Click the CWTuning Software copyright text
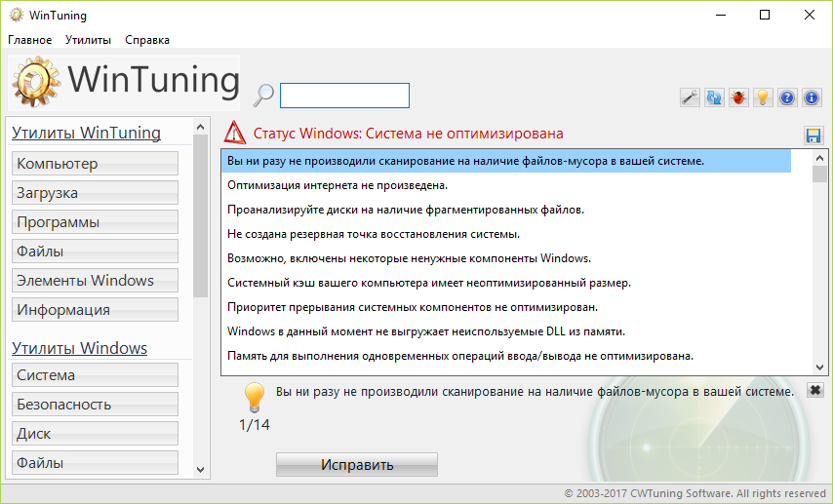833x504 pixels. (694, 493)
